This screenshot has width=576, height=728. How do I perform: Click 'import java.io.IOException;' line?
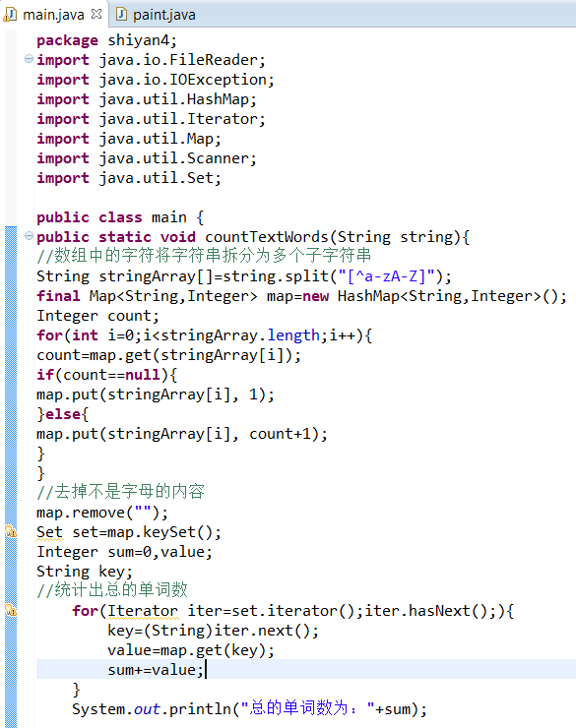coord(156,80)
